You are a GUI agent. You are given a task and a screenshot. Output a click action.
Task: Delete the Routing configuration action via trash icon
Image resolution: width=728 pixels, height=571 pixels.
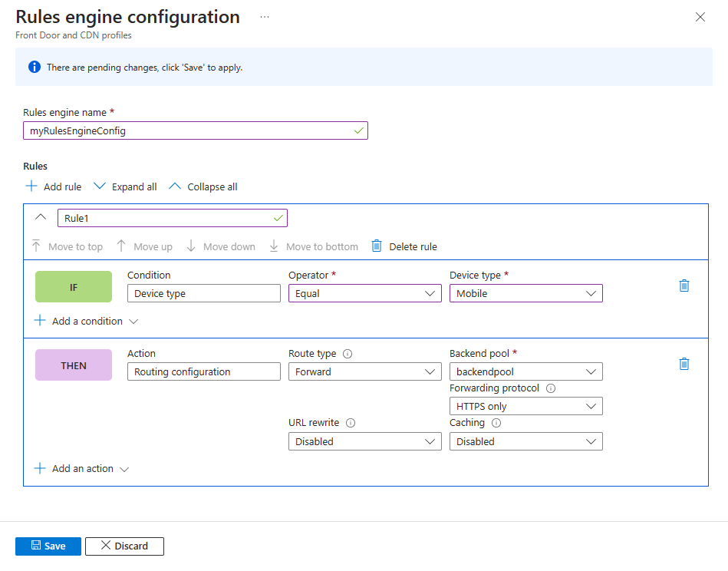(x=684, y=363)
